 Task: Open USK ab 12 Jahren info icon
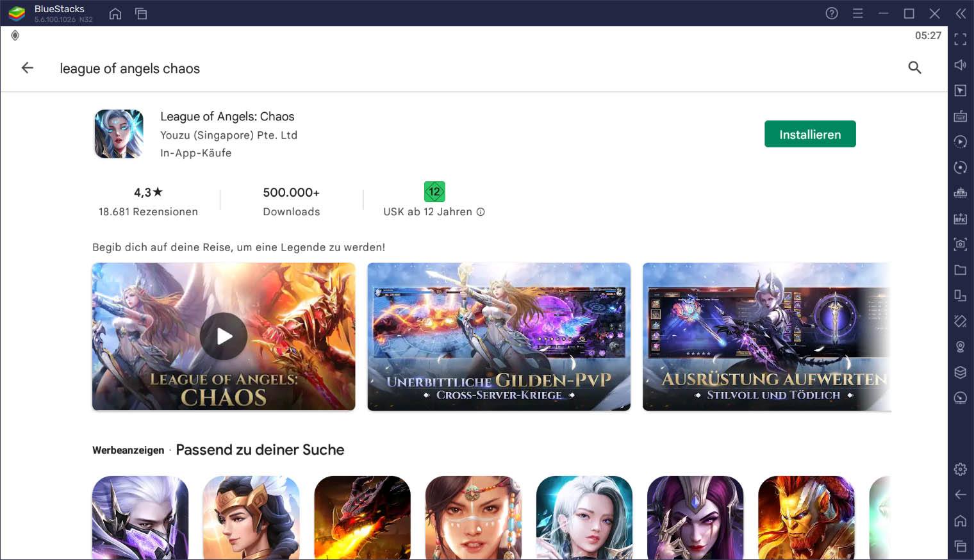(481, 212)
